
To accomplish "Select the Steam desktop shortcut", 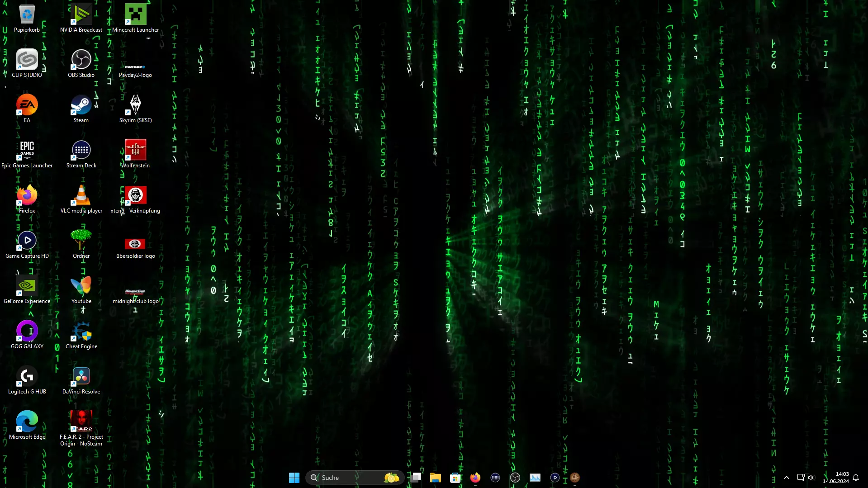I will [x=81, y=109].
